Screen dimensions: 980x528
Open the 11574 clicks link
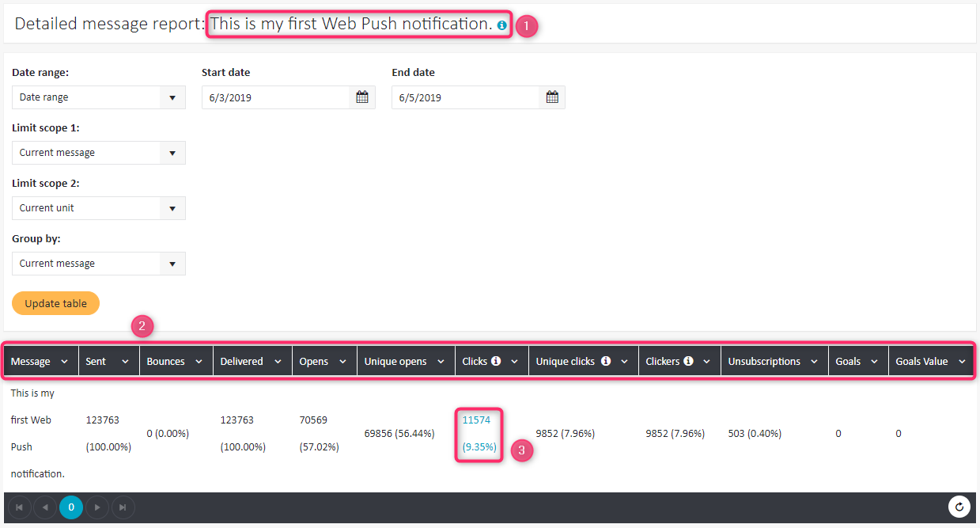476,420
